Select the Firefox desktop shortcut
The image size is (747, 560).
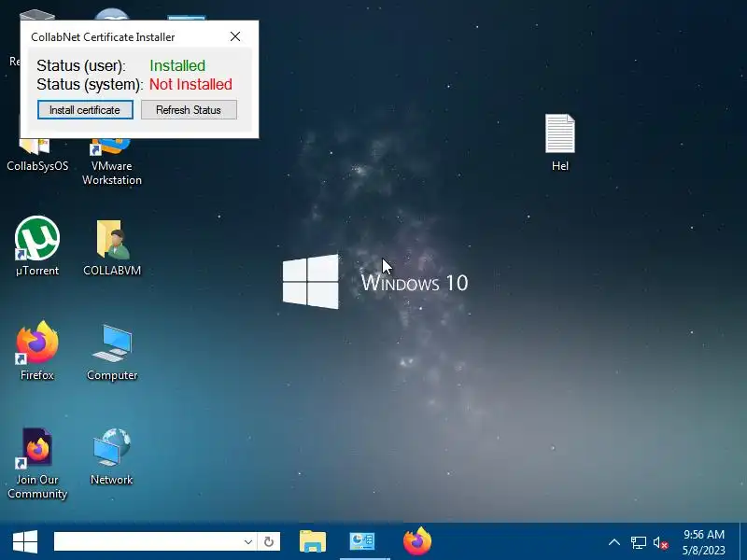point(37,352)
